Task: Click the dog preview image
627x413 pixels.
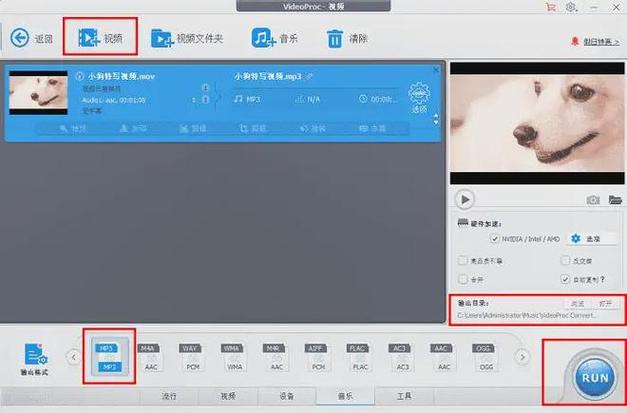Action: click(x=537, y=124)
